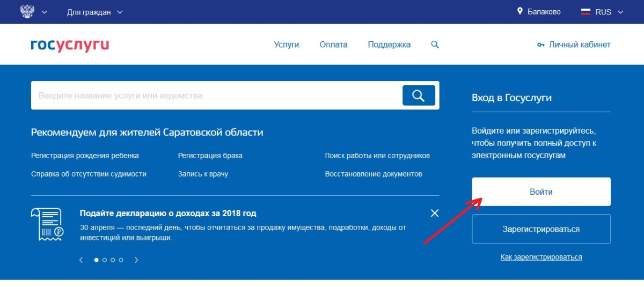This screenshot has height=287, width=644.
Task: Click the Russian coat of arms emblem
Action: 27,11
